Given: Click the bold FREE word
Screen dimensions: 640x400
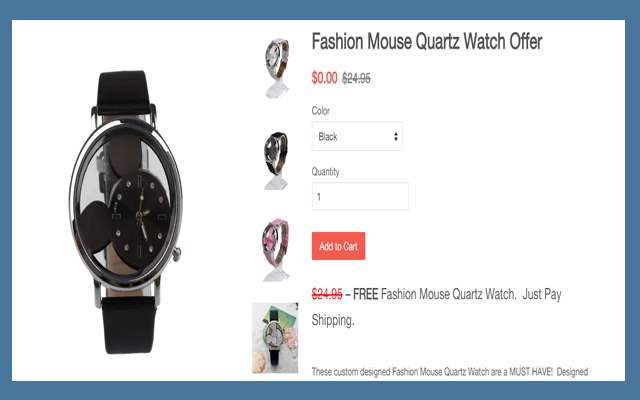Looking at the screenshot, I should point(365,294).
